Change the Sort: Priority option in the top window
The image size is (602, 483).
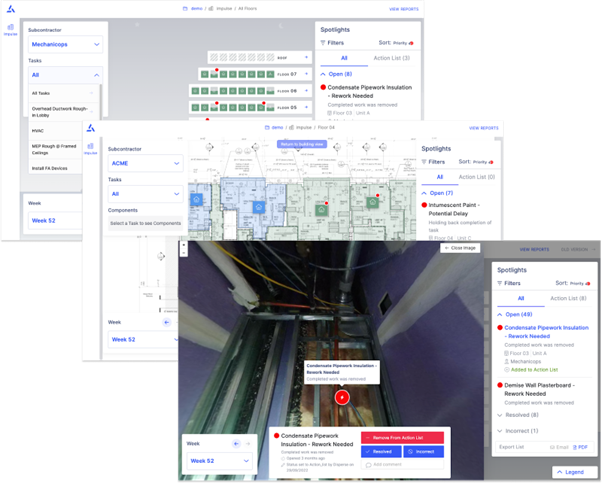(x=396, y=43)
